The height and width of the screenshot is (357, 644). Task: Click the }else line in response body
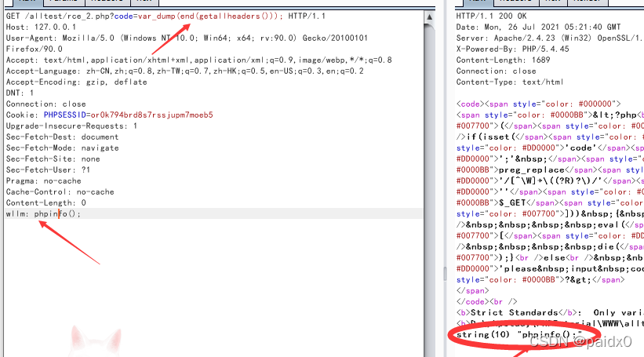coord(550,257)
